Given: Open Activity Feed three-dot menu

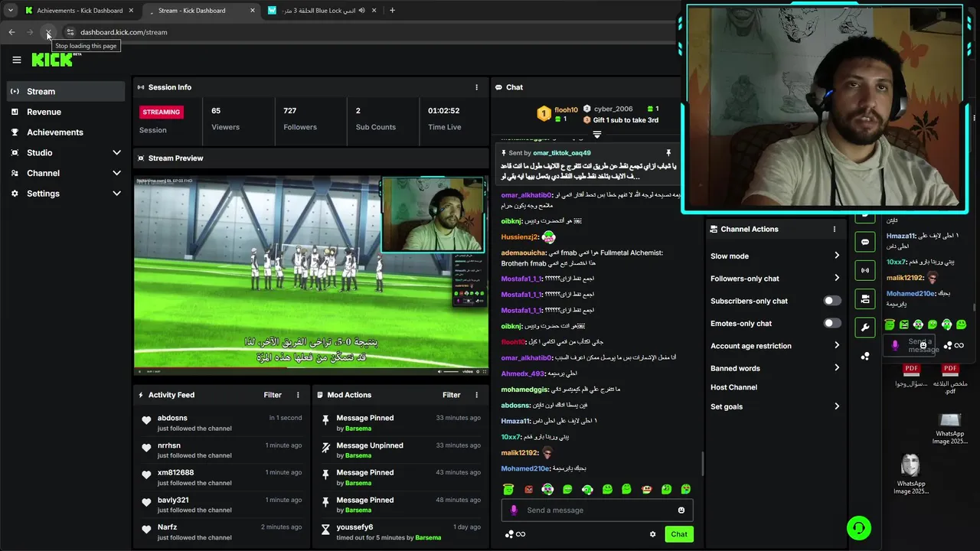Looking at the screenshot, I should point(298,395).
